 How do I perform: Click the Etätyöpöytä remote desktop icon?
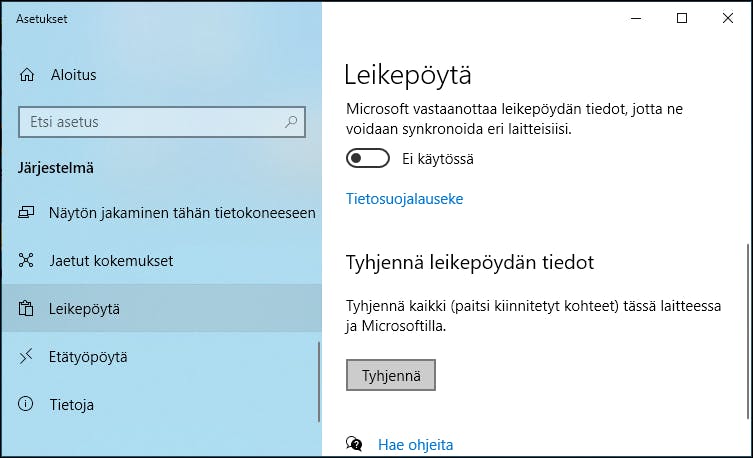(26, 356)
